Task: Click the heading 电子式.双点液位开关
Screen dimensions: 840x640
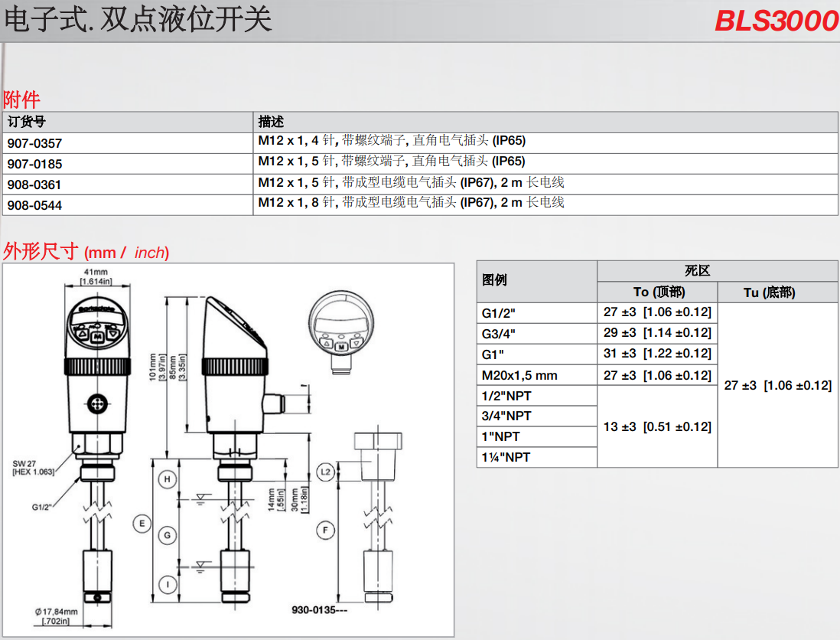Action: 138,19
